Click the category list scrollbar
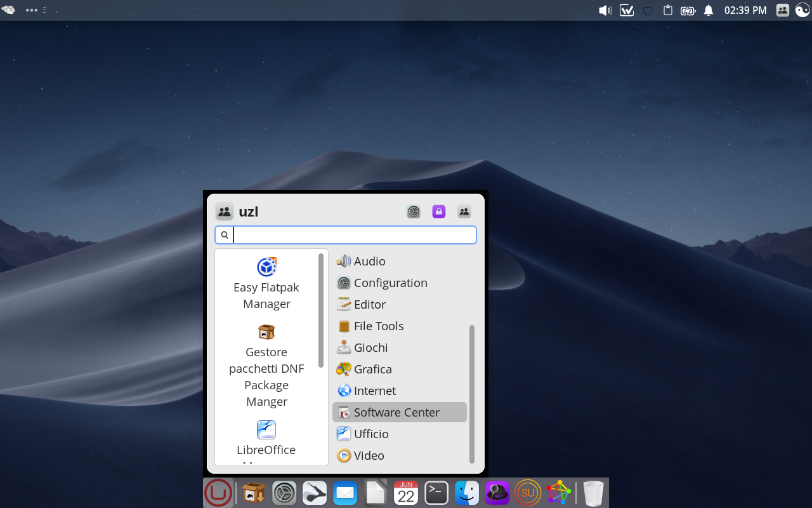The image size is (812, 508). tap(471, 394)
